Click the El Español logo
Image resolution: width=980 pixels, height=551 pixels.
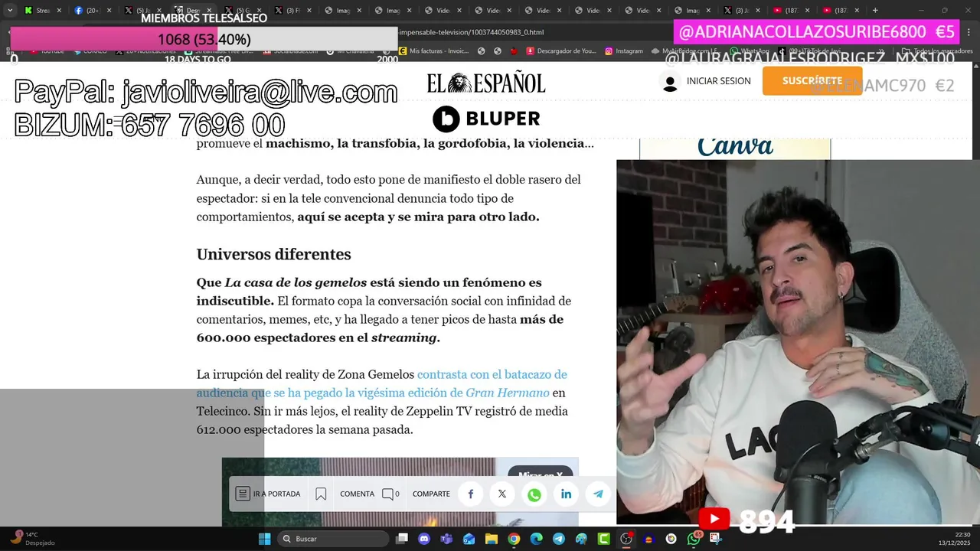(x=486, y=83)
